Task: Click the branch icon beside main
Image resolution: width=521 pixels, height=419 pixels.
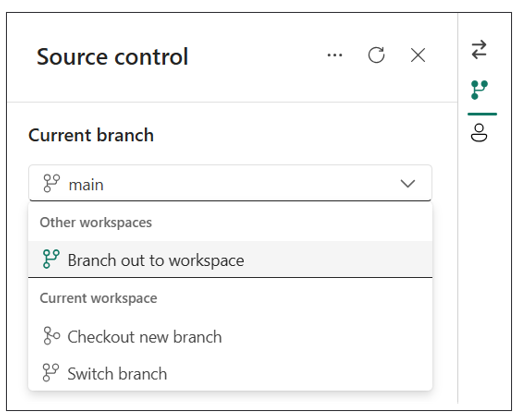Action: tap(52, 183)
